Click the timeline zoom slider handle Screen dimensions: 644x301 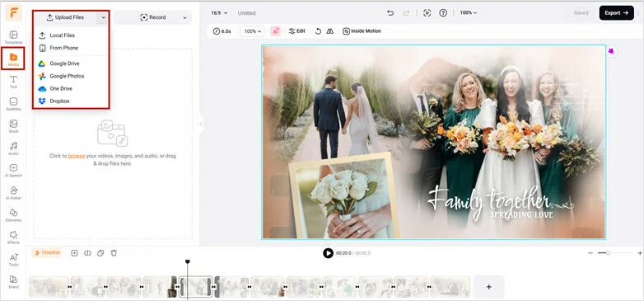coord(608,253)
